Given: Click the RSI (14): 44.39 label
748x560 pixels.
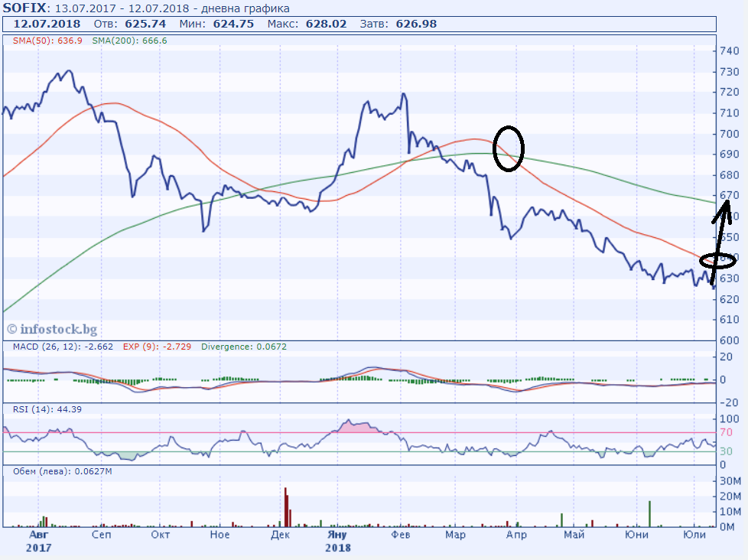Looking at the screenshot, I should [x=47, y=409].
